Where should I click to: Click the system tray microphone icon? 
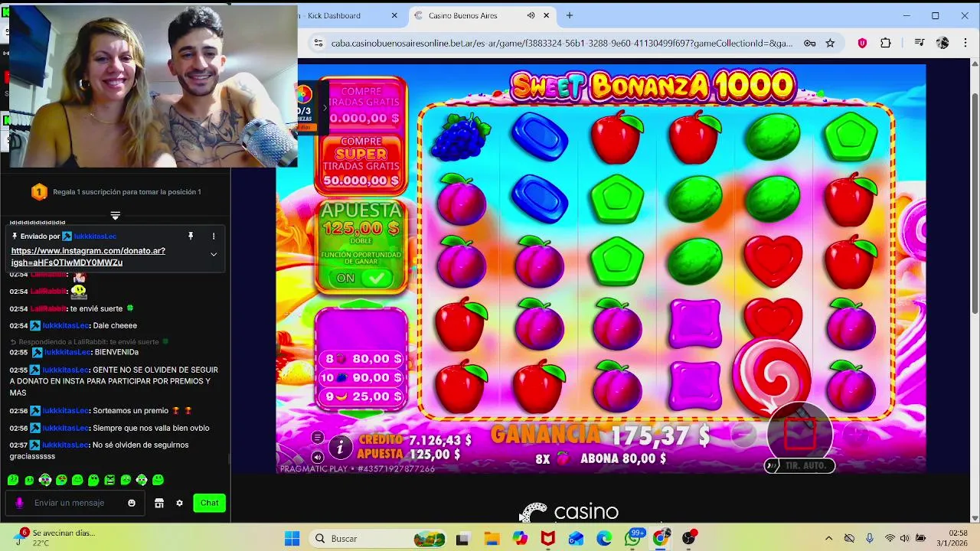click(869, 539)
